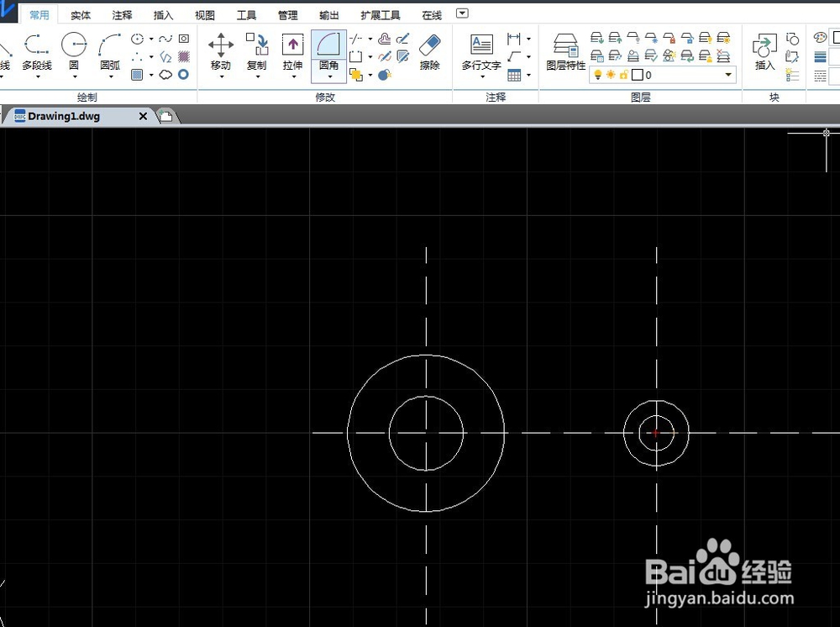Open 图层特性 layer properties manager
Viewport: 840px width, 627px height.
tap(565, 52)
